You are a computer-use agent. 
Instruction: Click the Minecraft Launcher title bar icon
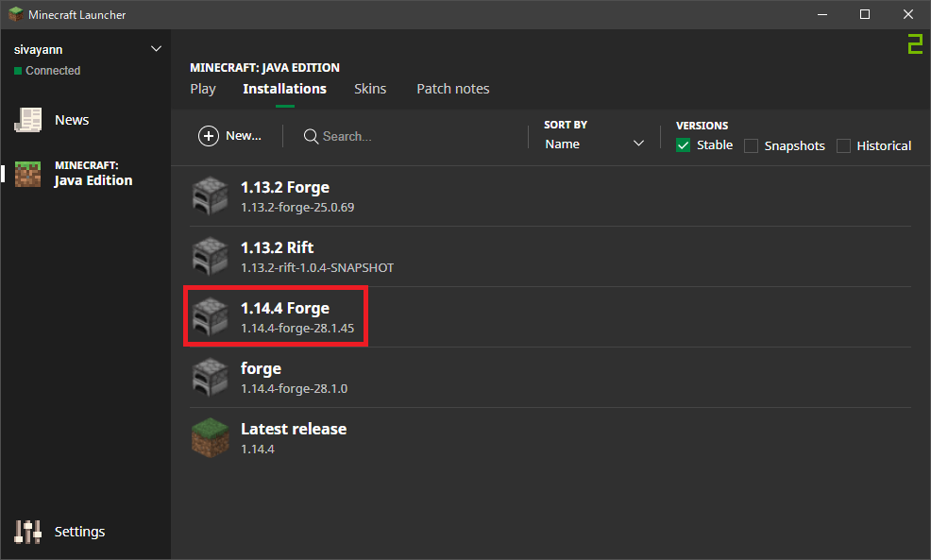16,14
